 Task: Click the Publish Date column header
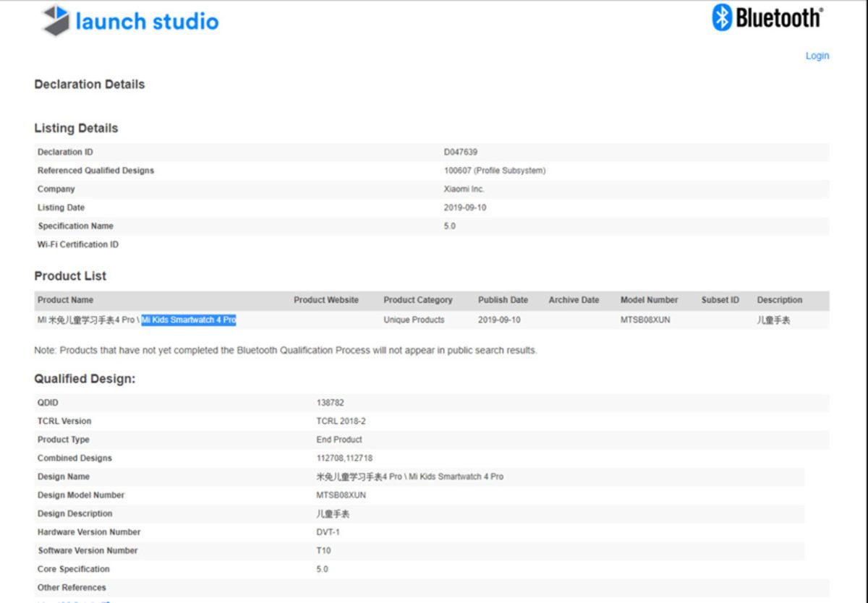pyautogui.click(x=503, y=300)
